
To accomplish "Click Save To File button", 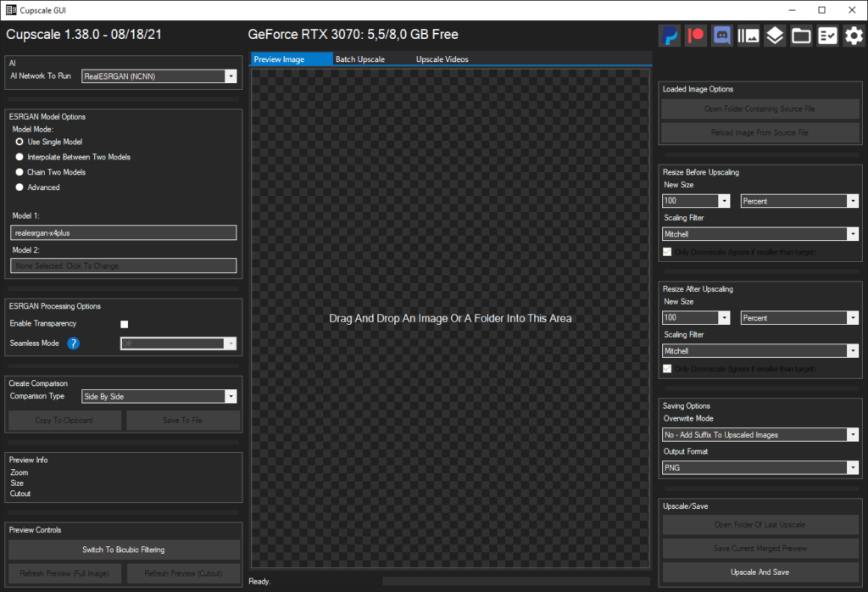I will click(x=183, y=421).
